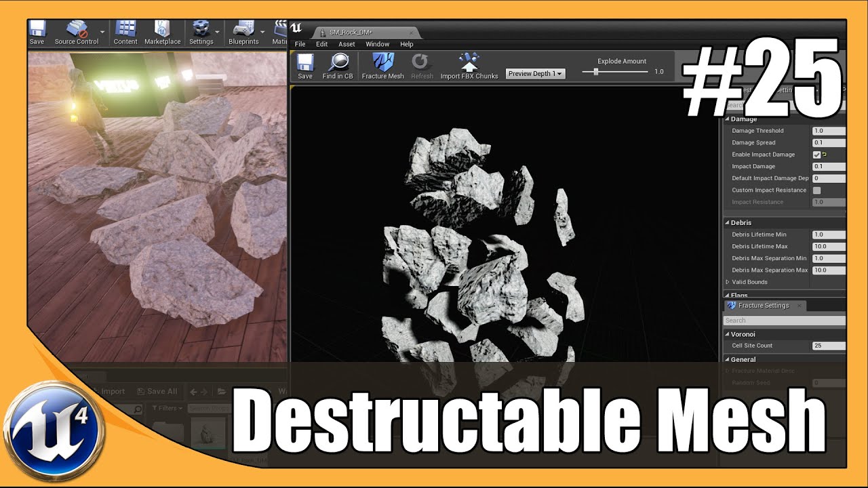Close the Fracture Settings panel tab
Screen dimensions: 868x488
tap(800, 306)
